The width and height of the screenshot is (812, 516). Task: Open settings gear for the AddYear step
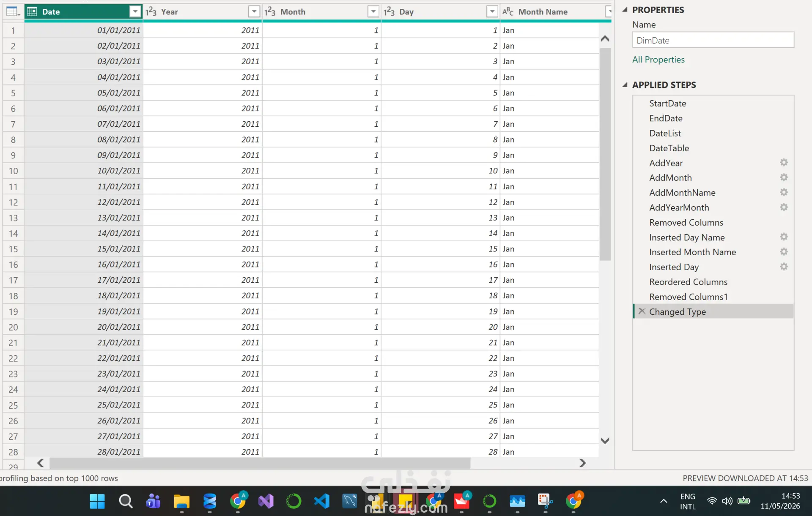click(x=784, y=163)
